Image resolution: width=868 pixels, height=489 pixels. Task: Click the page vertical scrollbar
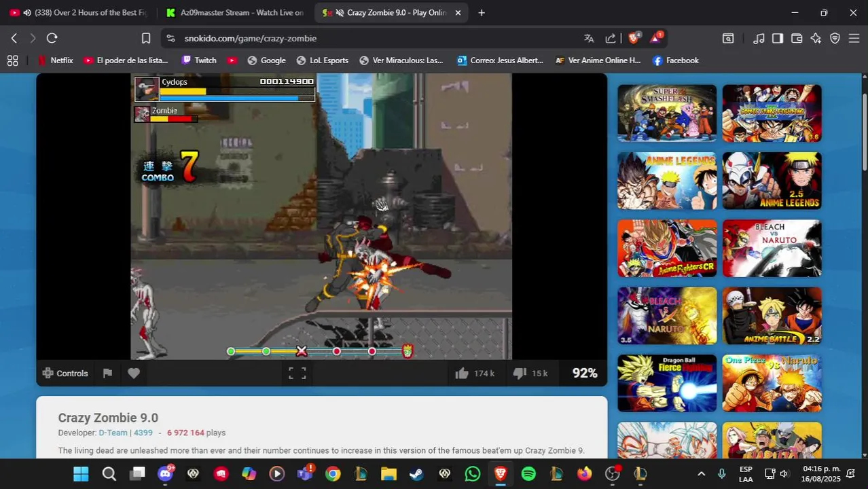(x=865, y=132)
